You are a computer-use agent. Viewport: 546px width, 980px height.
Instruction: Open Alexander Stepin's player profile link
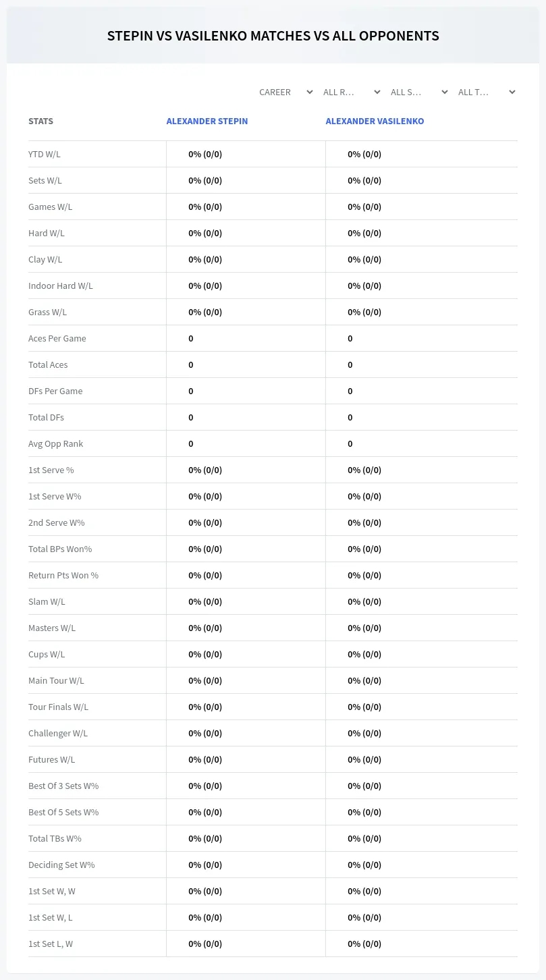(x=207, y=121)
